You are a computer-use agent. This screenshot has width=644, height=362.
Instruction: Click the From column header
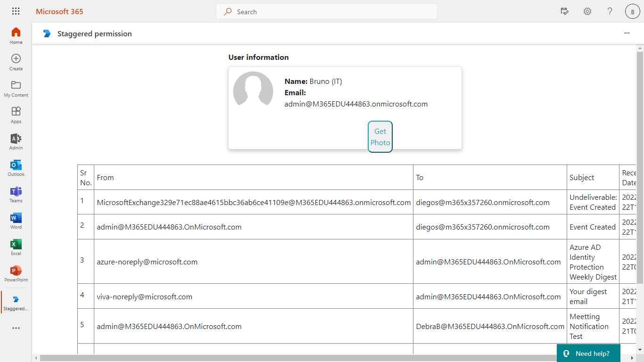pyautogui.click(x=254, y=177)
